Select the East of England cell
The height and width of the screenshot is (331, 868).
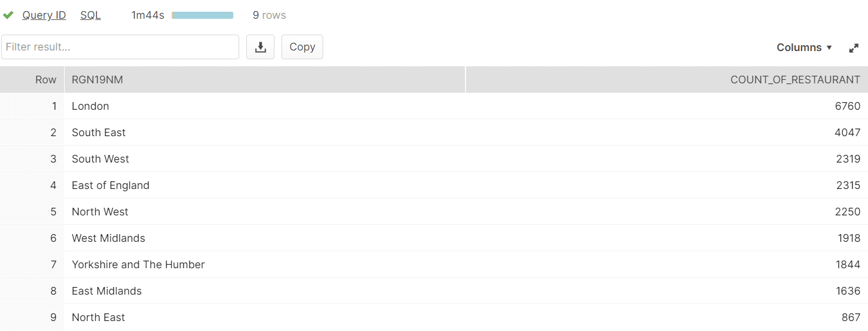(x=264, y=185)
